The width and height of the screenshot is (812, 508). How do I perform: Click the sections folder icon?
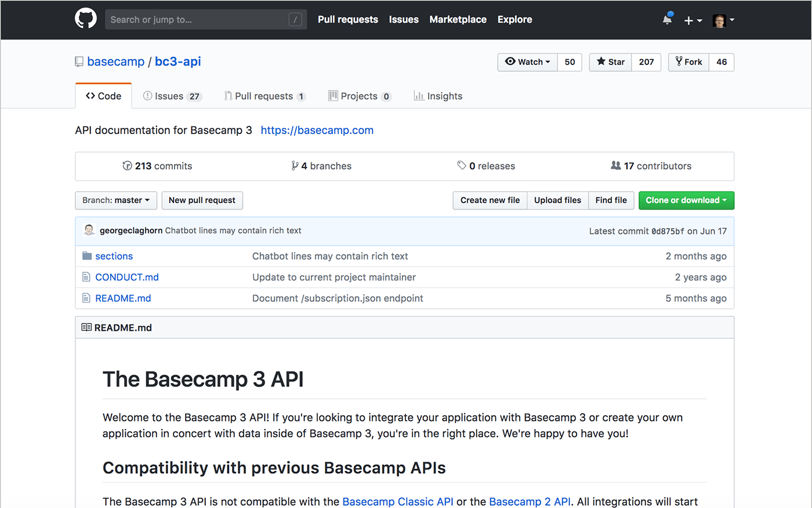coord(87,256)
